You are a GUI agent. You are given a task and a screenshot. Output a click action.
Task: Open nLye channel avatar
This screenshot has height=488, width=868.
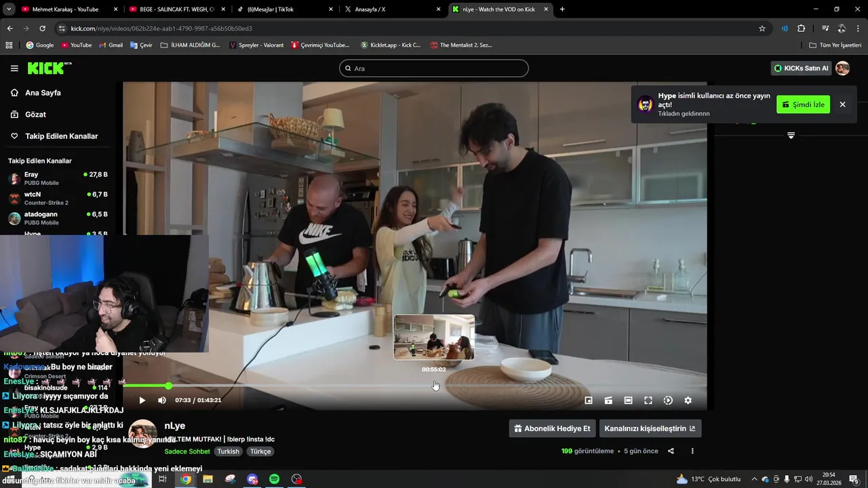[x=142, y=434]
